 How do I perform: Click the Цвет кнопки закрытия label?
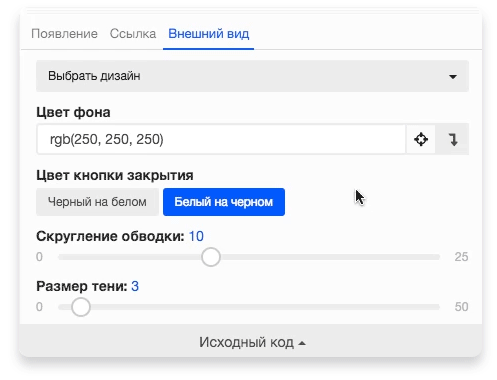click(x=115, y=175)
